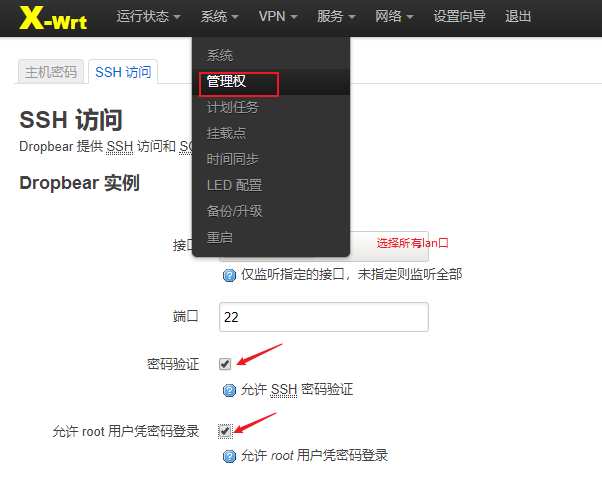Click the 退出 logout link

pos(518,17)
